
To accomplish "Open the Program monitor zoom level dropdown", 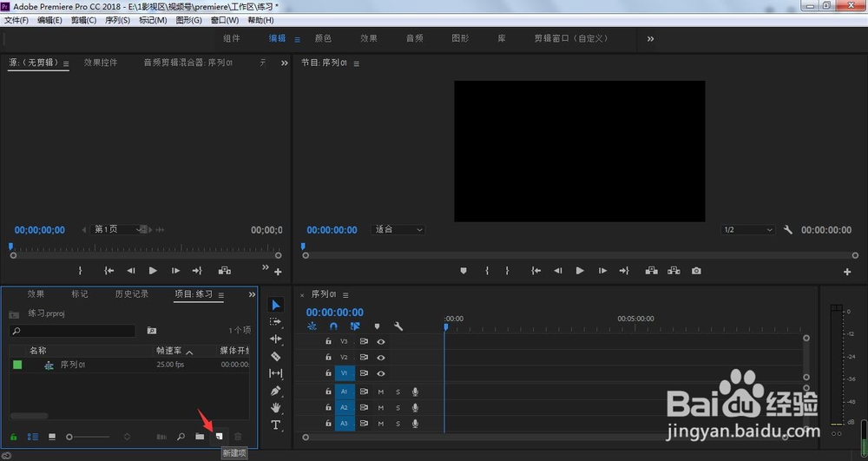I will [398, 230].
